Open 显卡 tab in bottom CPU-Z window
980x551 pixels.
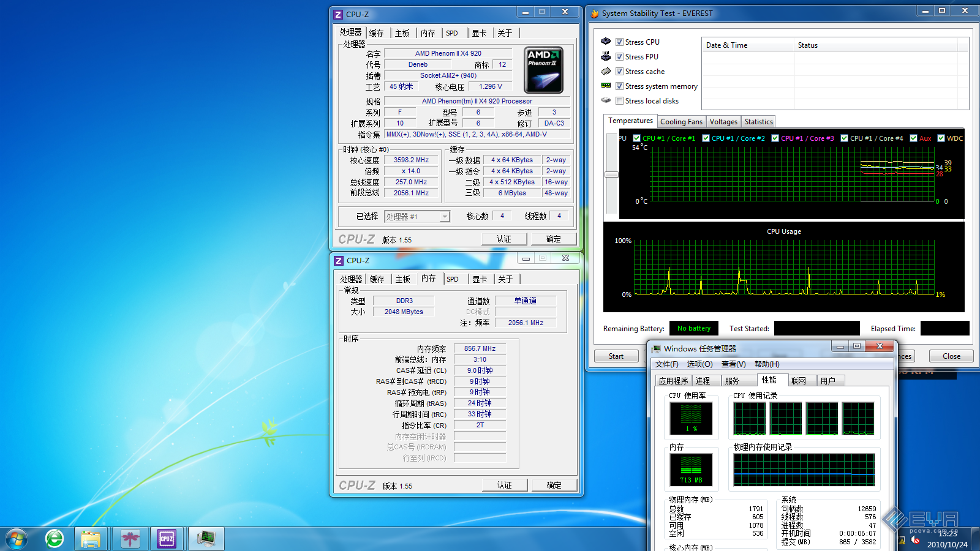pyautogui.click(x=480, y=279)
